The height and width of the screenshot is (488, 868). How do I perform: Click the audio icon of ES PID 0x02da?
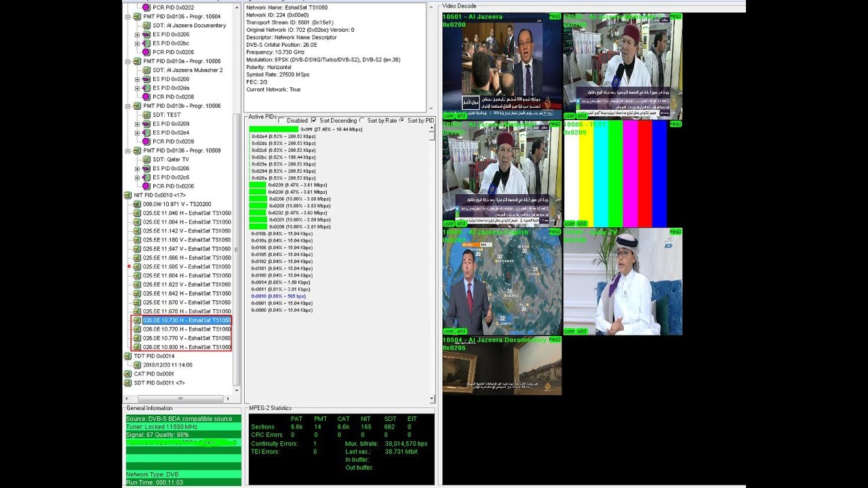[146, 87]
